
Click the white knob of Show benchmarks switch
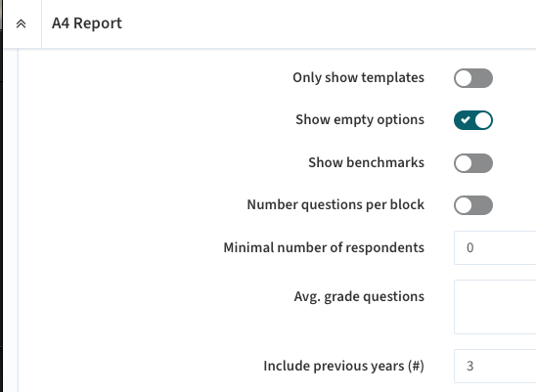[x=464, y=163]
